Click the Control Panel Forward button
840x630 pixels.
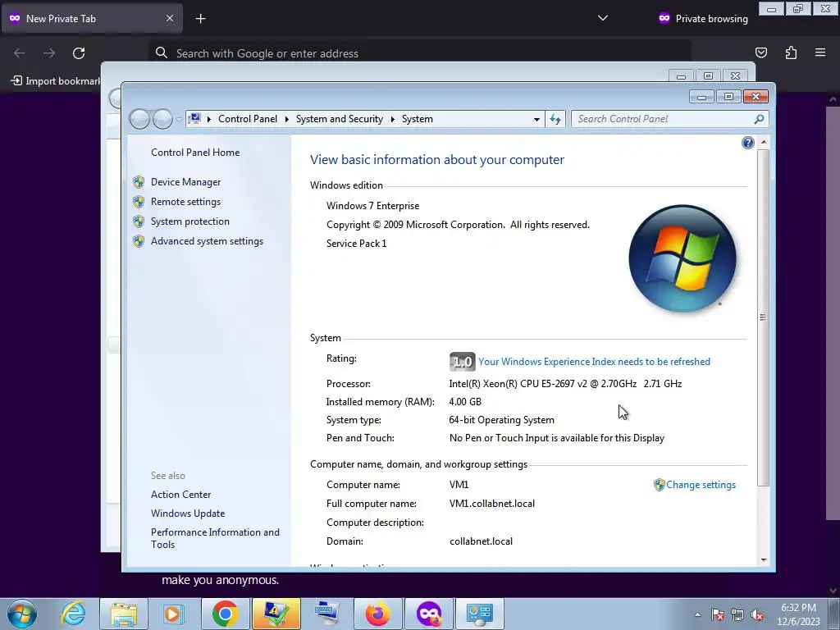point(162,119)
